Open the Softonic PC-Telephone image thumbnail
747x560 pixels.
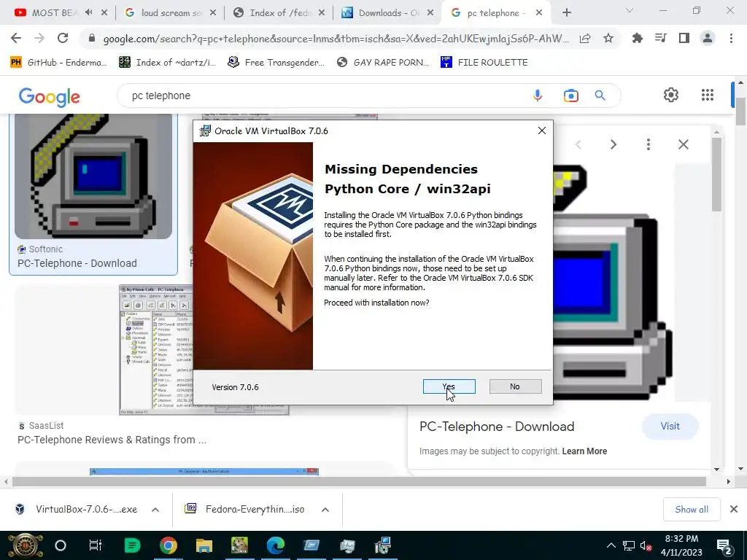93,176
